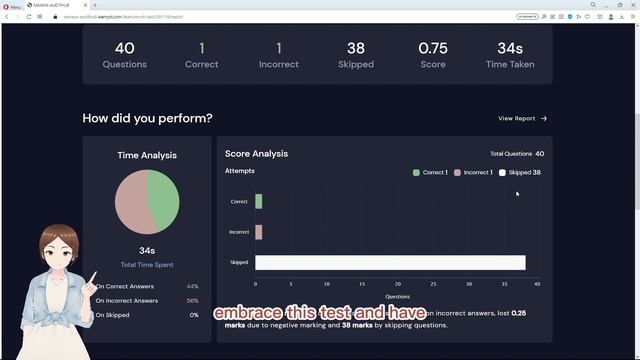Viewport: 640px width, 360px height.
Task: Click the white Skipped bar in chart
Action: pyautogui.click(x=390, y=262)
